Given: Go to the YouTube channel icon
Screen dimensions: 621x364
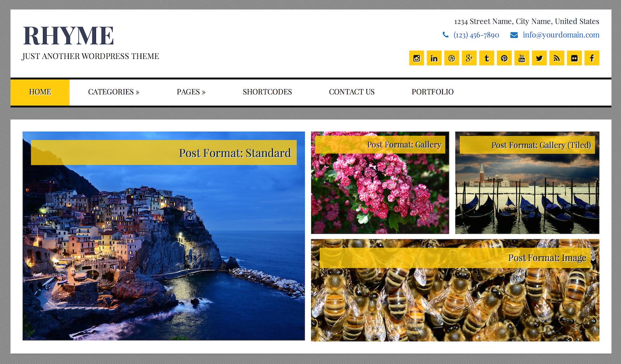Looking at the screenshot, I should [x=522, y=58].
